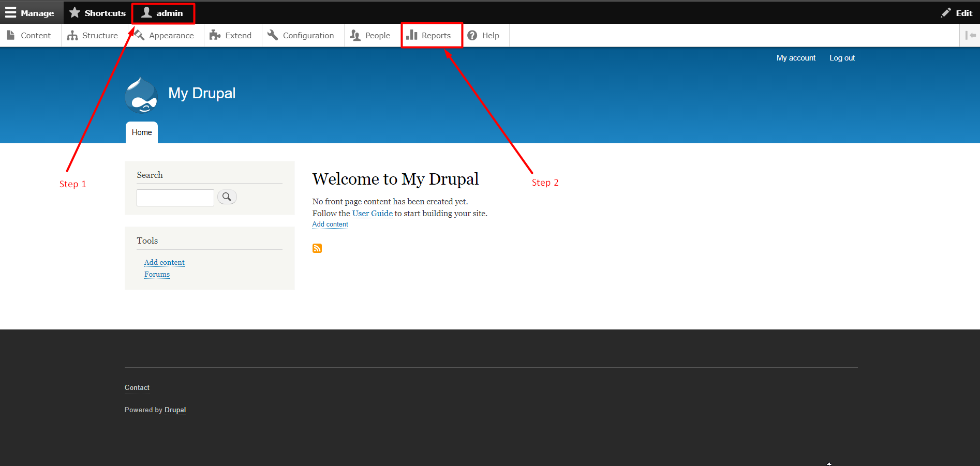Open the Extend modules page

click(x=231, y=35)
